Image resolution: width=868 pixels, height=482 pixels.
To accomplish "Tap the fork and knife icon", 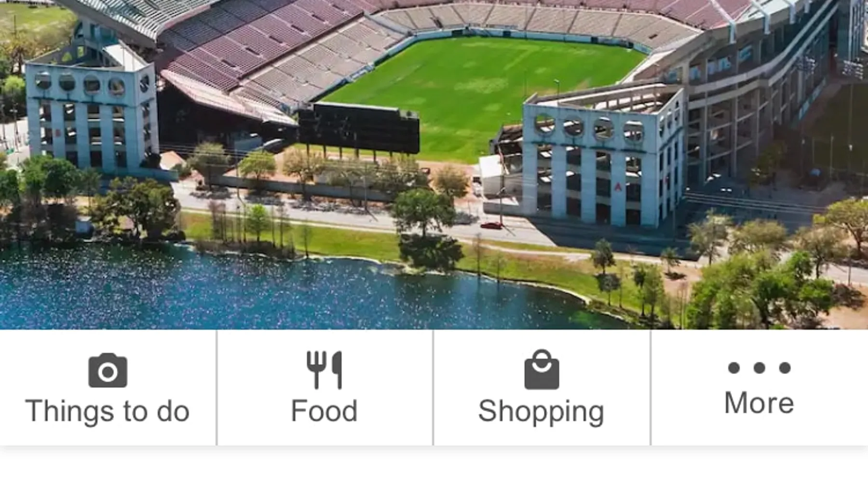I will (x=324, y=370).
